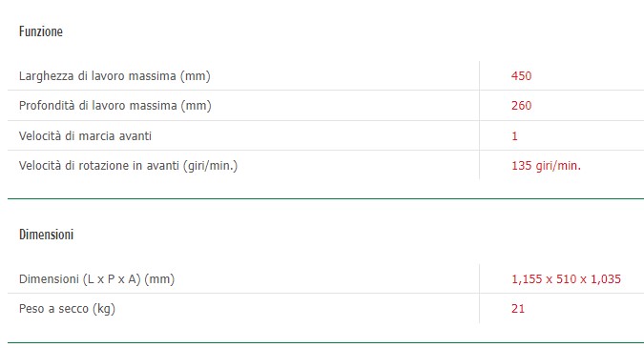Click the word giri/min. in the red value
644x348 pixels.
click(x=558, y=166)
